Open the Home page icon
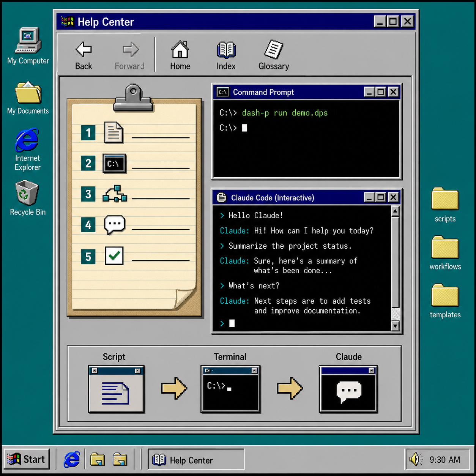The image size is (476, 476). tap(180, 55)
